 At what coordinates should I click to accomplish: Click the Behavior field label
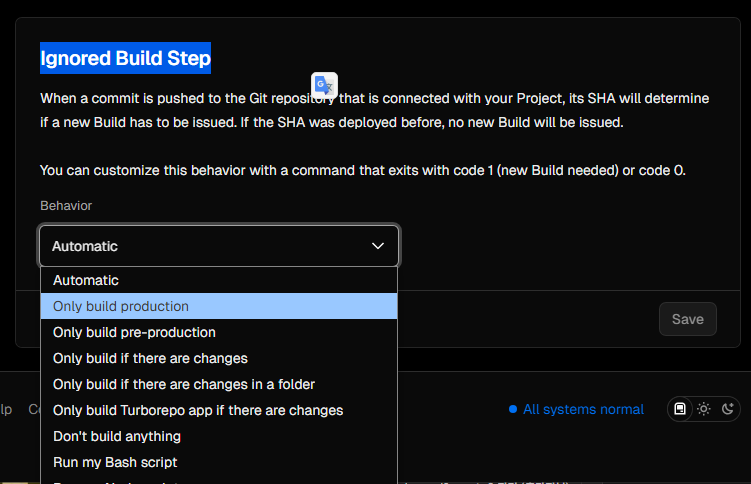tap(66, 205)
